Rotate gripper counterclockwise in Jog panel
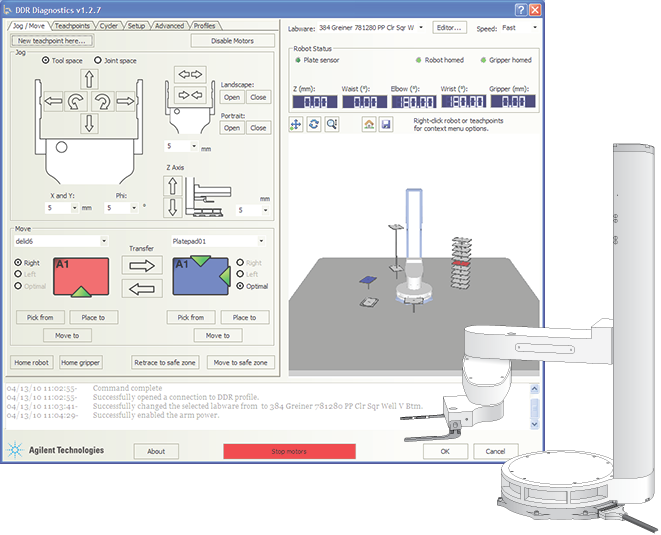The image size is (661, 535). click(x=76, y=101)
